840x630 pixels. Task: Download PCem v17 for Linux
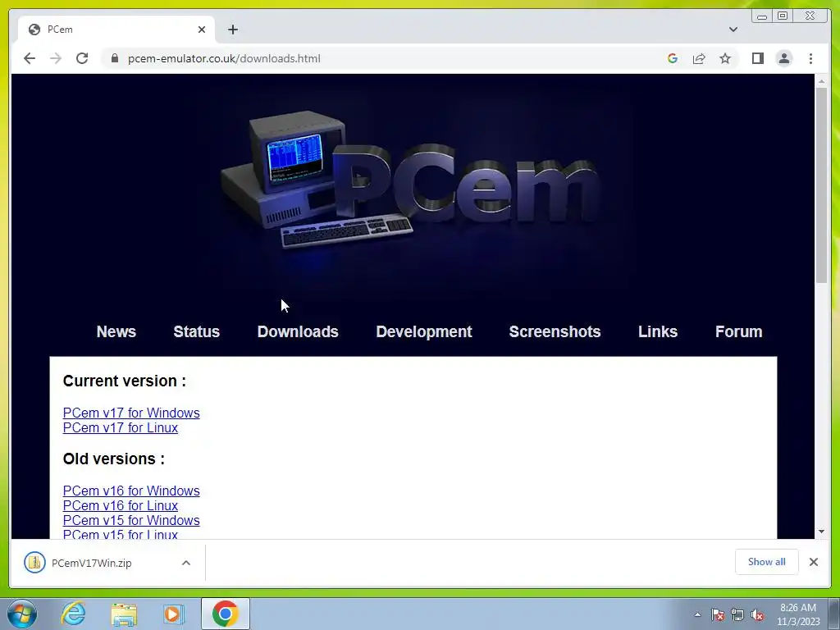121,427
